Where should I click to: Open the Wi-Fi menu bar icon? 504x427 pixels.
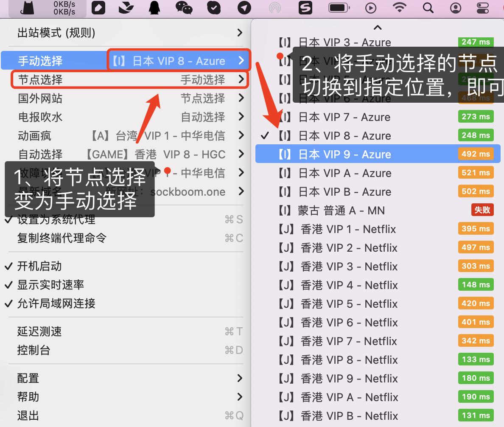point(399,8)
